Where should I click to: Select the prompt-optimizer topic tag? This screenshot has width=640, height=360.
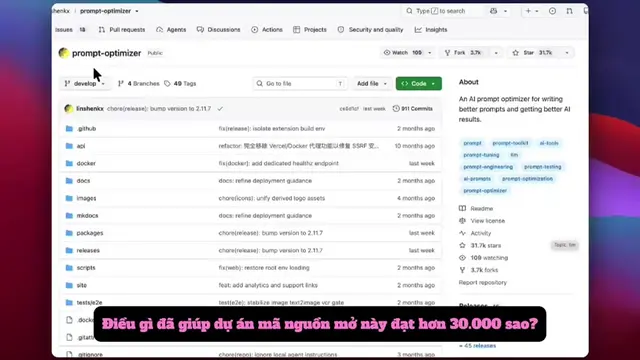point(485,191)
